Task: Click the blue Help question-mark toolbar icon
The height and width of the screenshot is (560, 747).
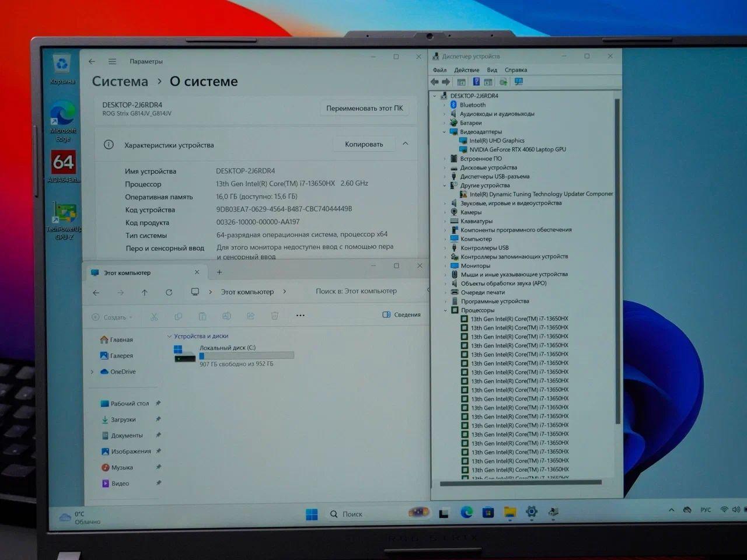Action: [x=476, y=82]
